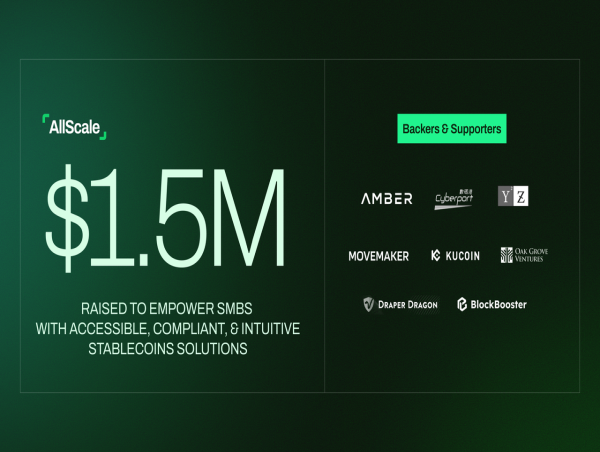The width and height of the screenshot is (600, 452).
Task: Click the KuCoin logo
Action: (x=455, y=256)
